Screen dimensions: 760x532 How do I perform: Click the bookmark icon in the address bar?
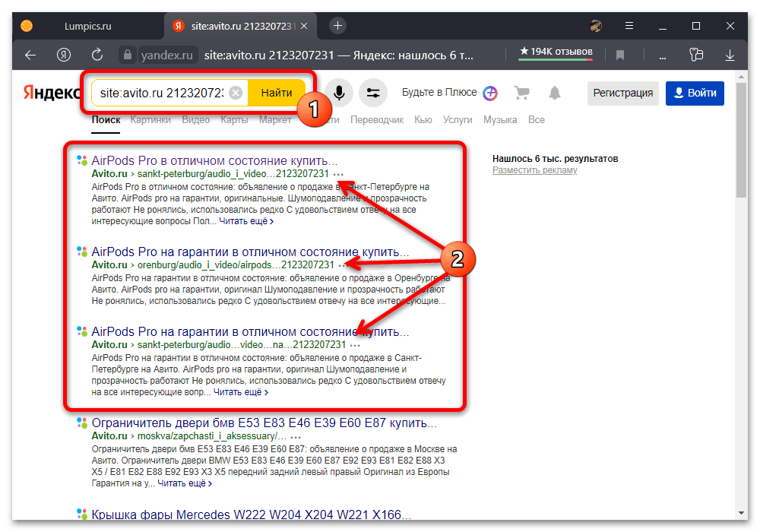click(x=620, y=55)
